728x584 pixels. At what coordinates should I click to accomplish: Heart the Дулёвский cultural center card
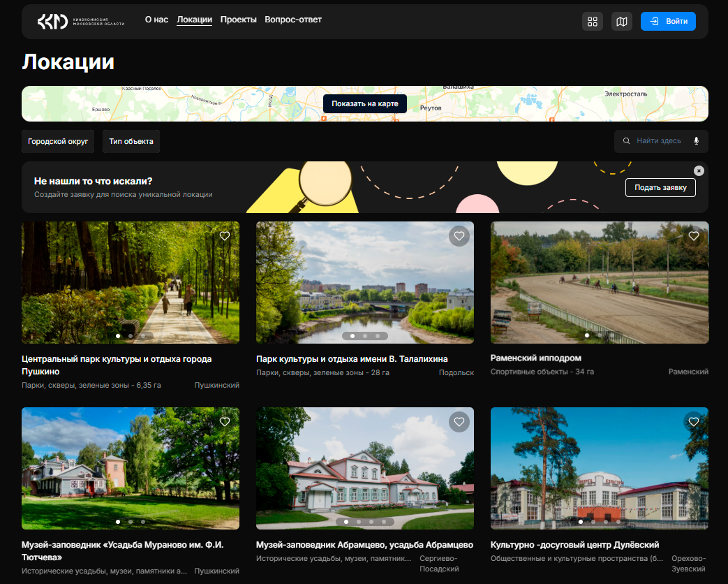point(693,422)
